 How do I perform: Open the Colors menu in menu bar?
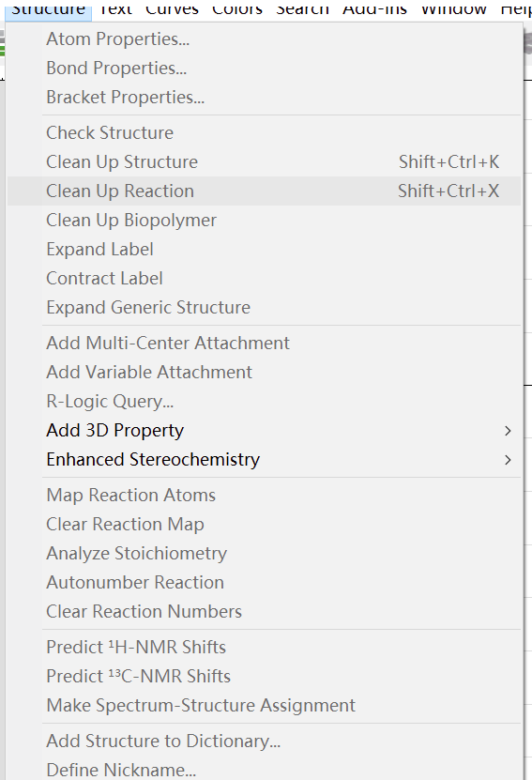[x=237, y=9]
